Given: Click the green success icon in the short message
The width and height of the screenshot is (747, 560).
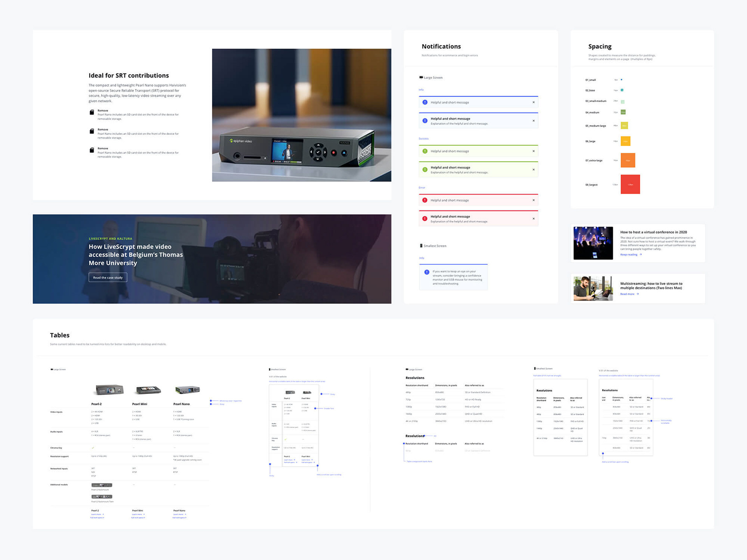Looking at the screenshot, I should [425, 151].
